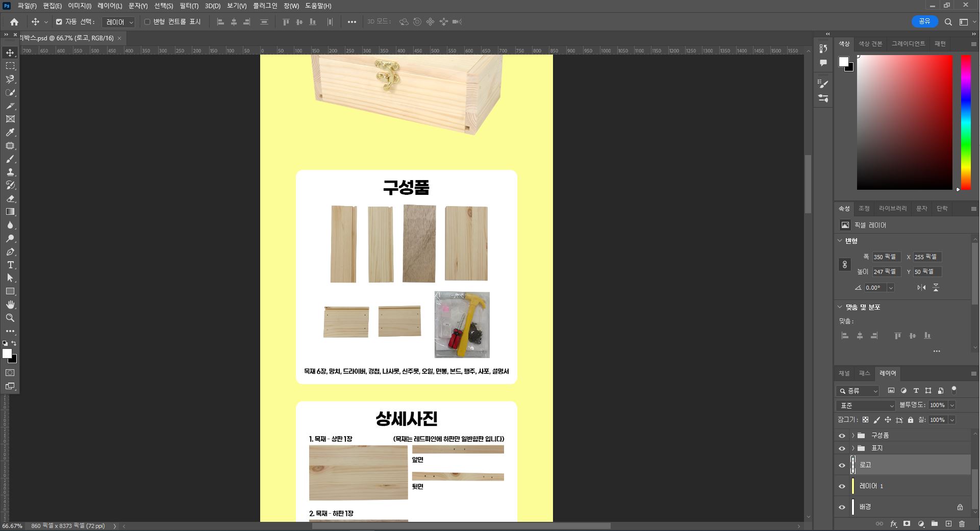Select the Gradient tool
Screen dimensions: 980x531
click(x=10, y=212)
